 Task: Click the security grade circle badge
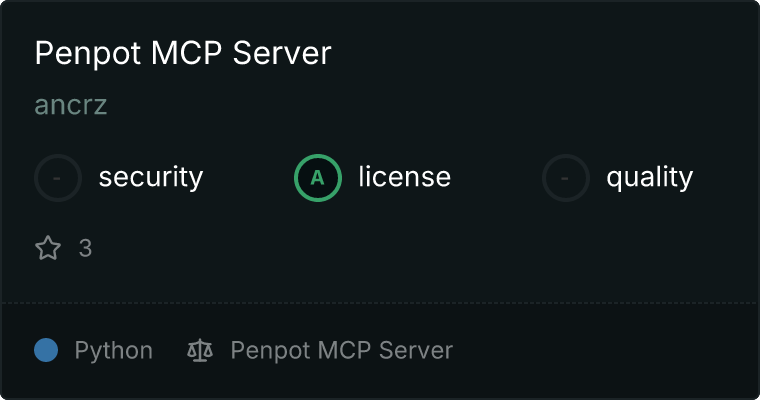click(x=58, y=178)
